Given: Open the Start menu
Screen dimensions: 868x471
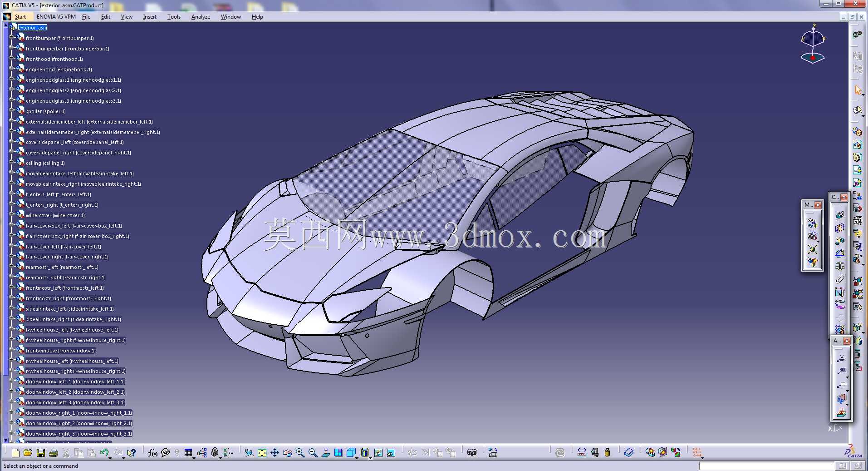Looking at the screenshot, I should (x=20, y=17).
